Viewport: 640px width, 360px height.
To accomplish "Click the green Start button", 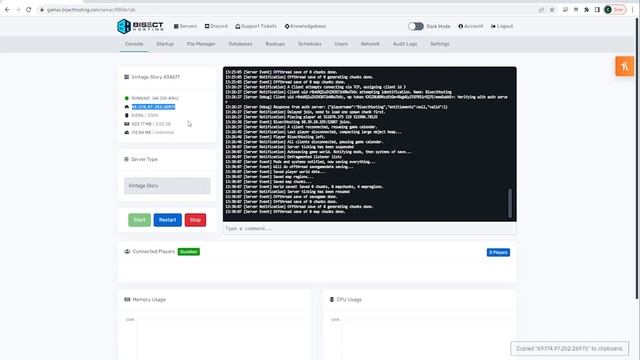I will pos(140,220).
